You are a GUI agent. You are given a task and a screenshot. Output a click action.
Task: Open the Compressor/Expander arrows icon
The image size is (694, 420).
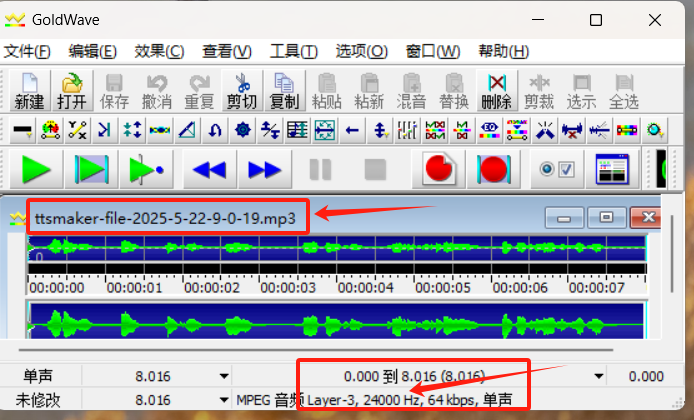(x=132, y=131)
